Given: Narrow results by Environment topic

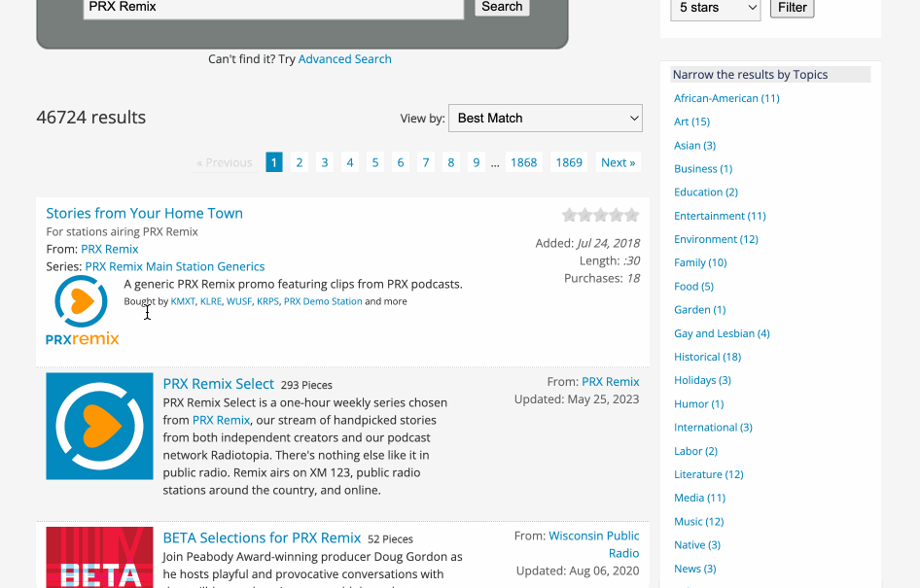Looking at the screenshot, I should pyautogui.click(x=716, y=239).
